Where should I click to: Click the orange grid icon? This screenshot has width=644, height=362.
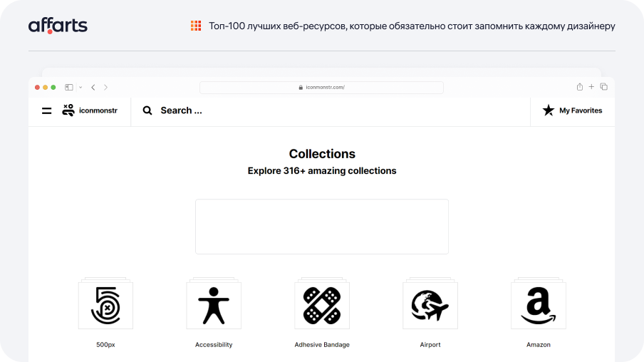click(x=196, y=26)
